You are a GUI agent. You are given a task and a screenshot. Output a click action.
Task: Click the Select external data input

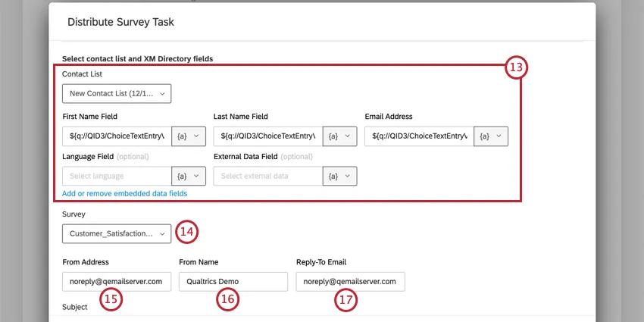[268, 176]
